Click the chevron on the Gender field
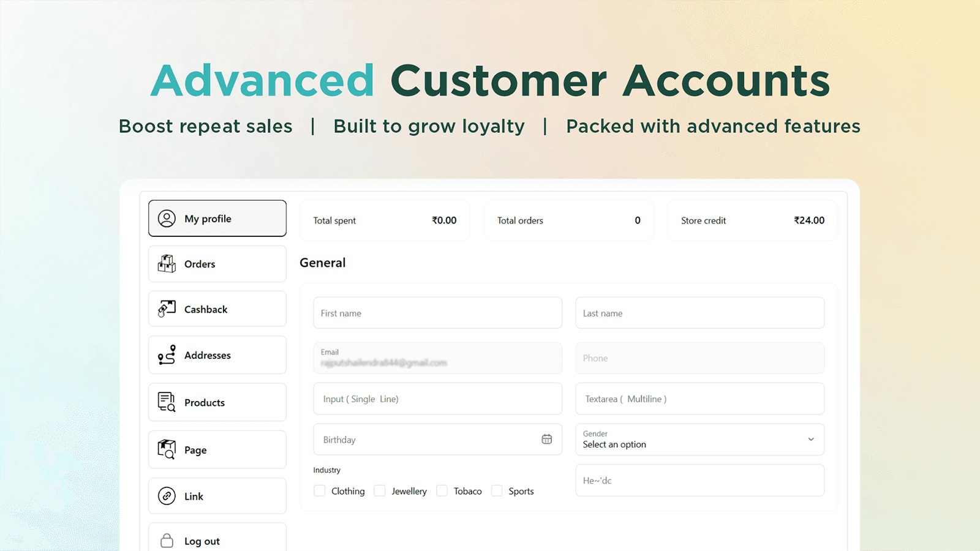The height and width of the screenshot is (551, 980). tap(811, 440)
